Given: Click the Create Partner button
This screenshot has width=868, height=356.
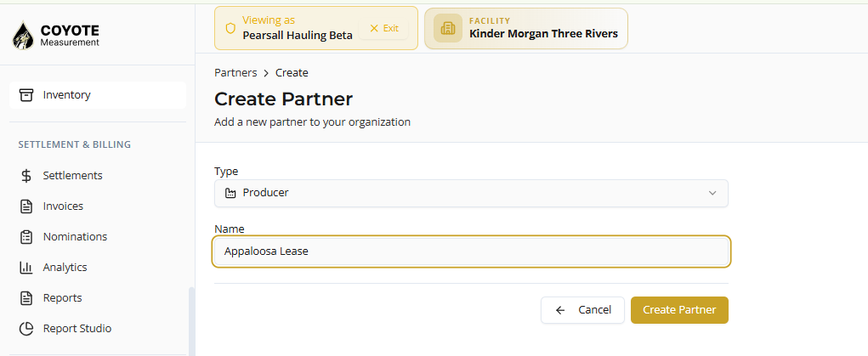Looking at the screenshot, I should tap(679, 310).
